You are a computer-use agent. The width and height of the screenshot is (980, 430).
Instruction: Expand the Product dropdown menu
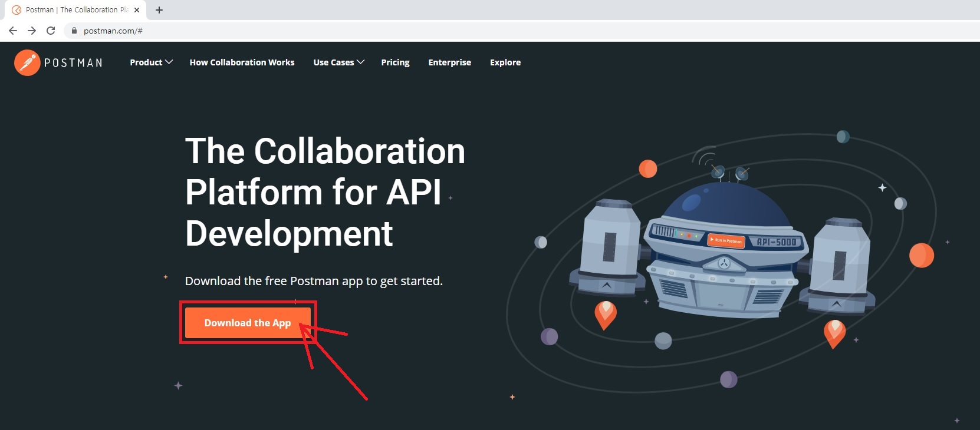[x=152, y=62]
